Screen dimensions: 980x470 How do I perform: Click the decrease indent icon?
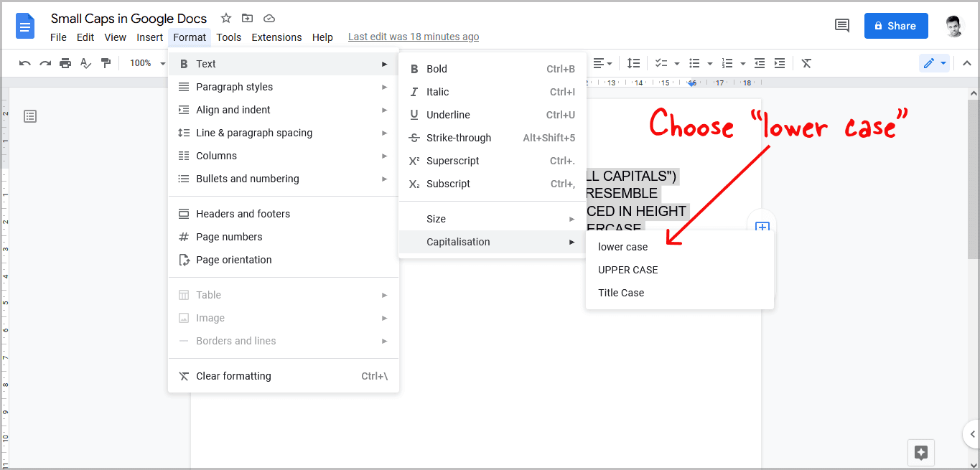tap(760, 63)
